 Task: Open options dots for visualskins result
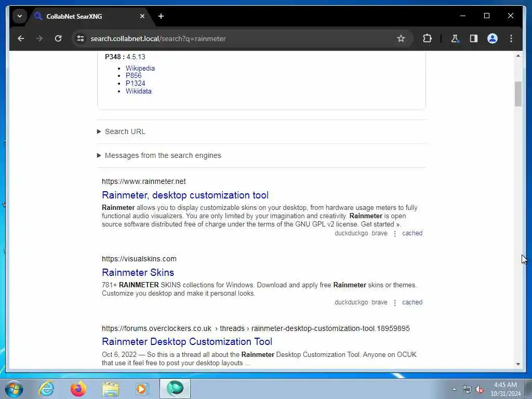[395, 303]
